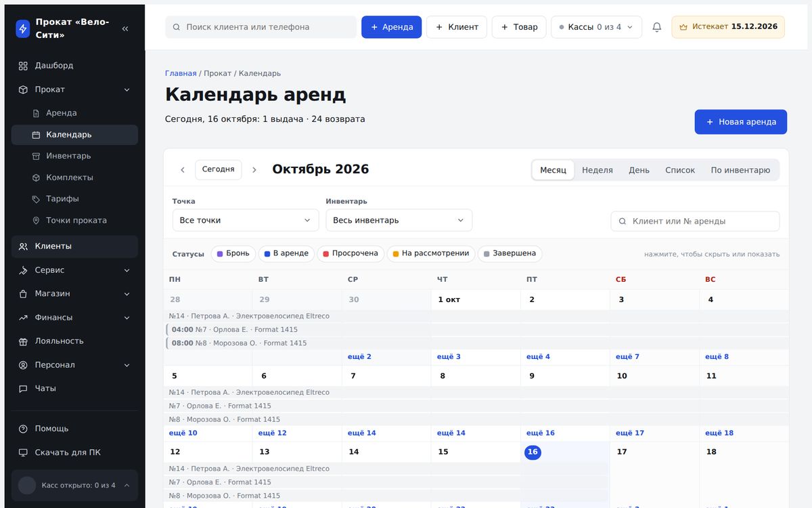The image size is (812, 508).
Task: Show more 'ещё 2' on Wednesday 30
Action: click(x=359, y=357)
